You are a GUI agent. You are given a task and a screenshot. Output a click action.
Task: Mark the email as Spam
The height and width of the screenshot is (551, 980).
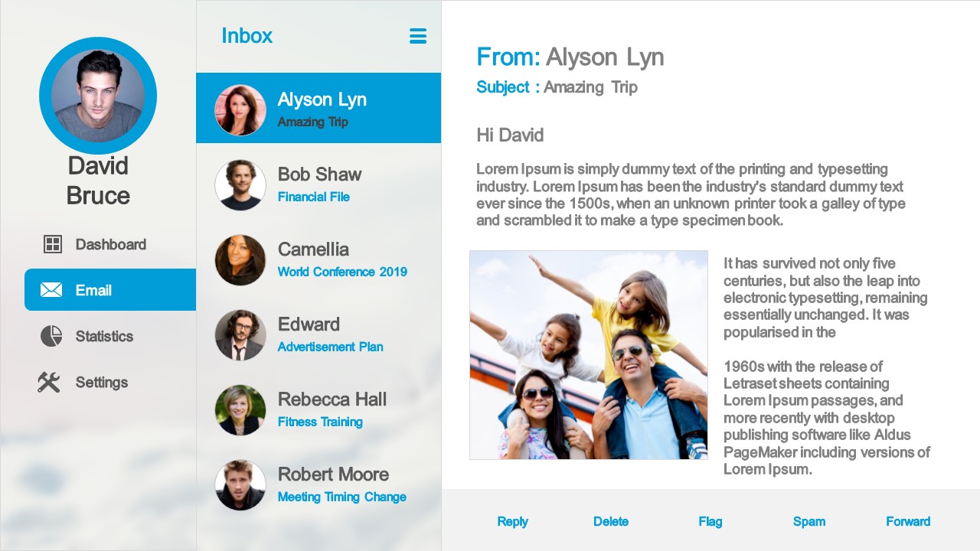pyautogui.click(x=809, y=521)
